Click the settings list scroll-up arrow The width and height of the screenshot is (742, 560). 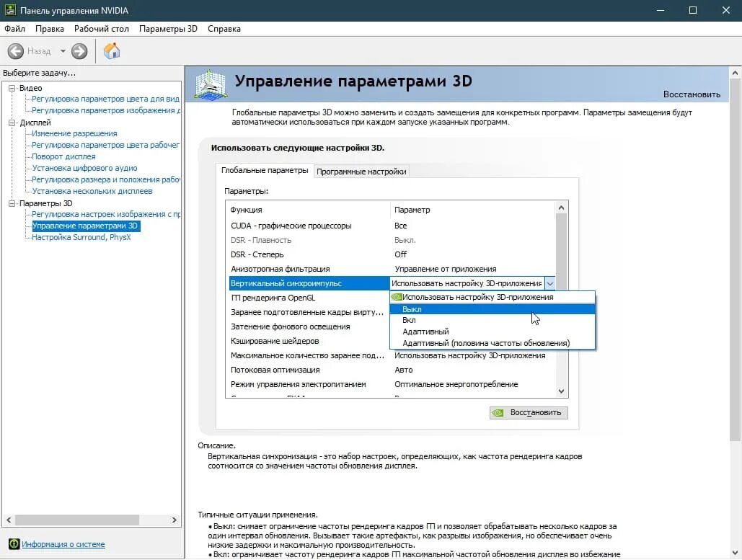pyautogui.click(x=561, y=208)
